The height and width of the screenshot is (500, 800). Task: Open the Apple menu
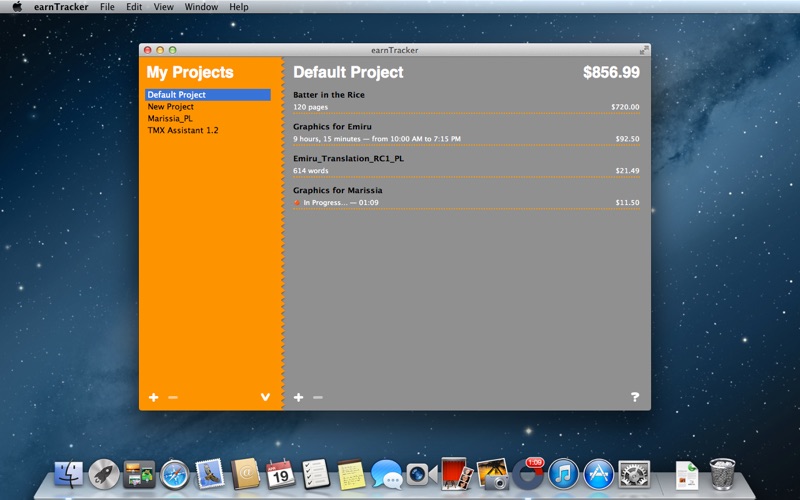[x=17, y=7]
